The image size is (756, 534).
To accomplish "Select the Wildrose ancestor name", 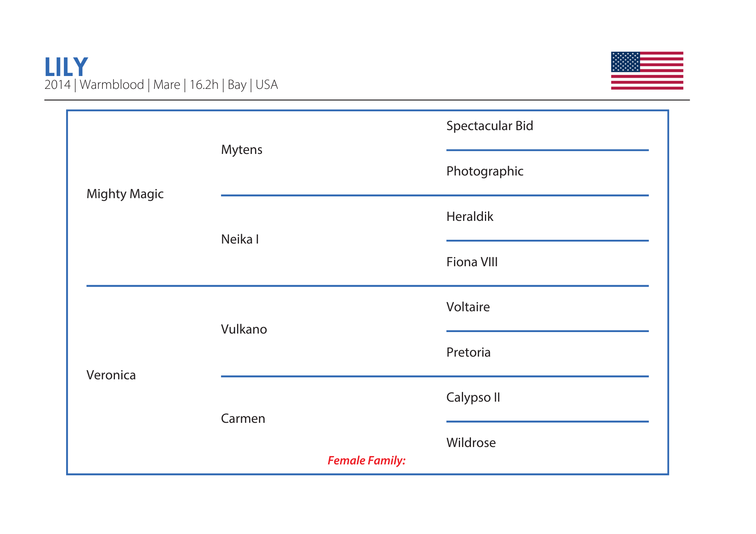I will [471, 443].
